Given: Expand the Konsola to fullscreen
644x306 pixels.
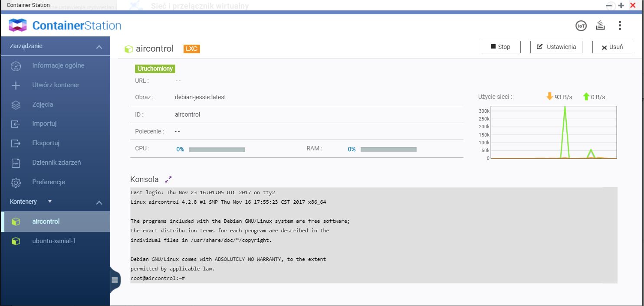Looking at the screenshot, I should [x=169, y=179].
